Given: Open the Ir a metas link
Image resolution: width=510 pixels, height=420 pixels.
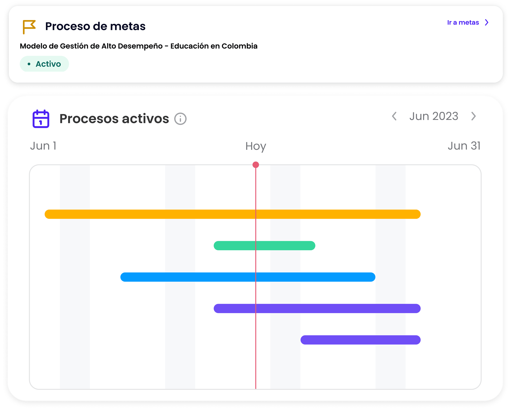Looking at the screenshot, I should coord(463,22).
